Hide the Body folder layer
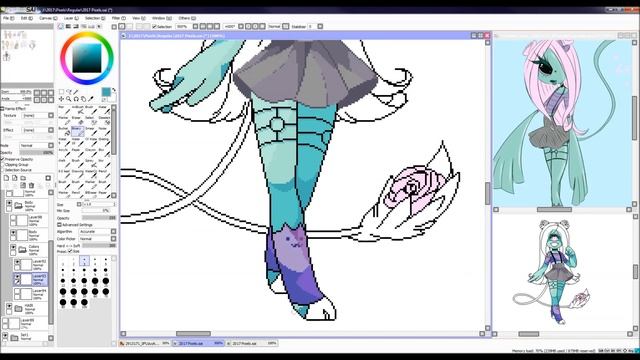 9,203
